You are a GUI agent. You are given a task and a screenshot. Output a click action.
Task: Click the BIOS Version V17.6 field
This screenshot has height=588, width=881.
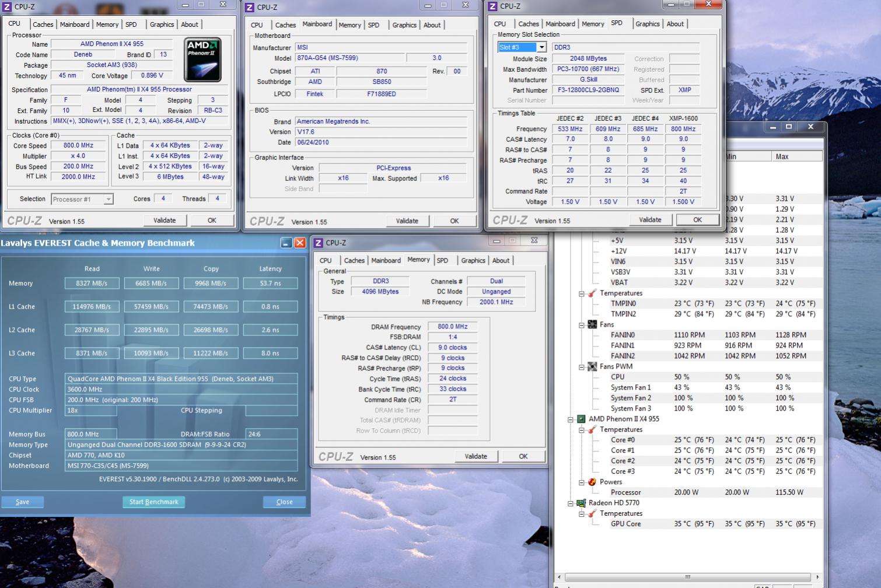[381, 132]
